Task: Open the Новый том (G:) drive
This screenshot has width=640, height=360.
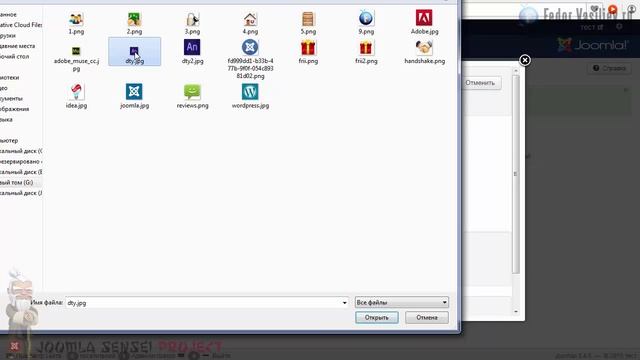Action: point(16,182)
